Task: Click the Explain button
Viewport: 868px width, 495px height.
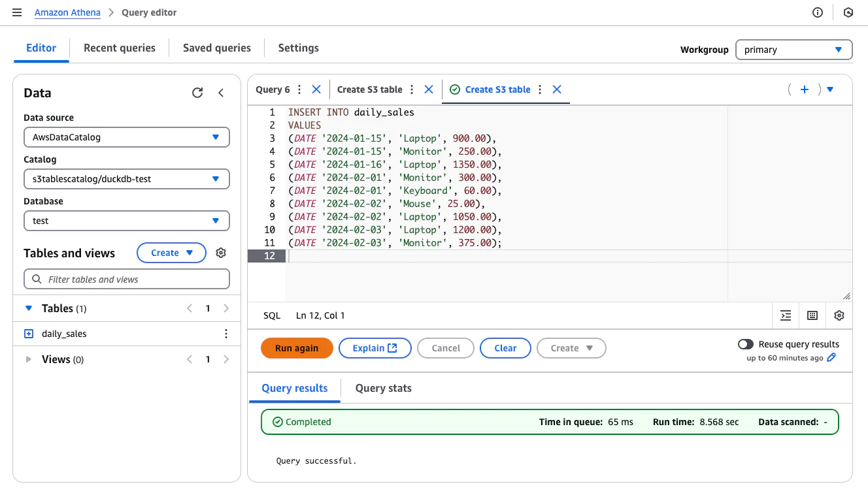Action: [x=375, y=348]
